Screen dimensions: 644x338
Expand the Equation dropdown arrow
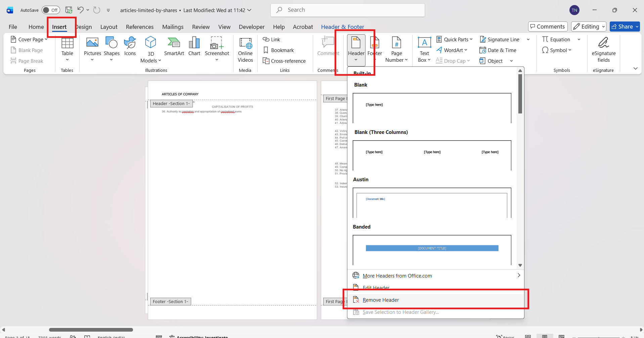tap(579, 39)
